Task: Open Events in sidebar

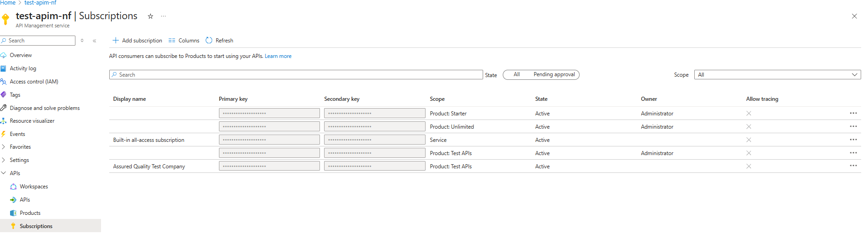Action: tap(17, 134)
